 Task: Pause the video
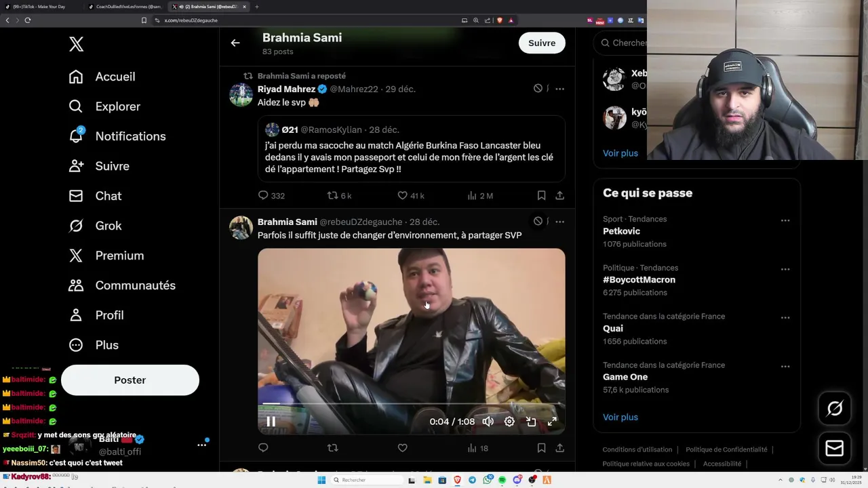tap(271, 422)
